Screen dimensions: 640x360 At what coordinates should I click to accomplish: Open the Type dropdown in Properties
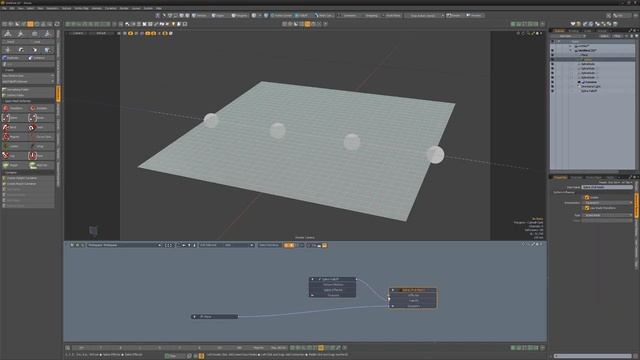(607, 215)
